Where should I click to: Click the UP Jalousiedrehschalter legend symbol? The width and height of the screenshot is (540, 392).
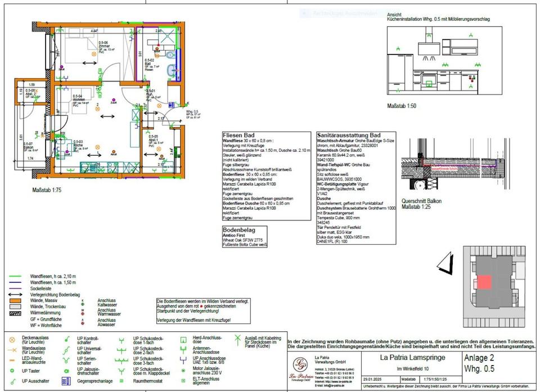[x=66, y=371]
